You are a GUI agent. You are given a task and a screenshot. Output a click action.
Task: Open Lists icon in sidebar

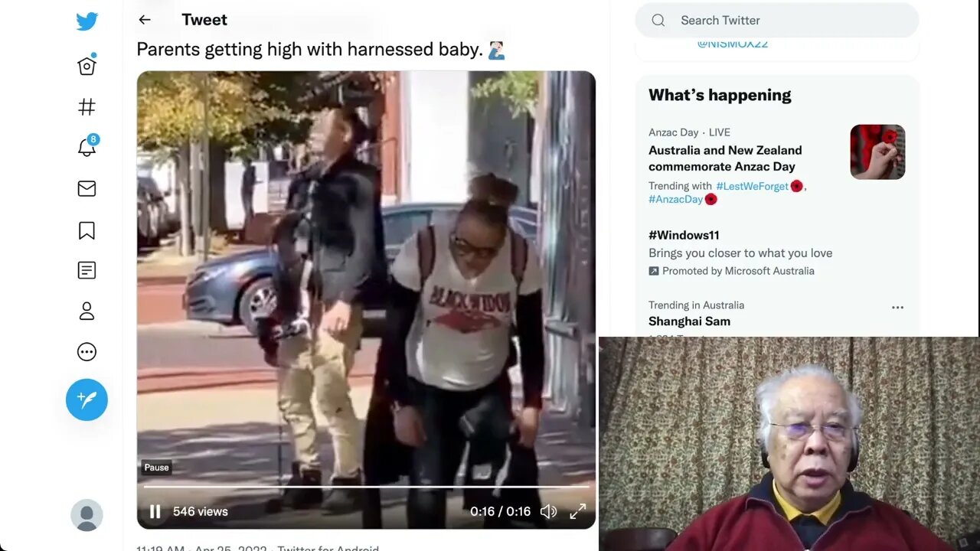tap(87, 270)
